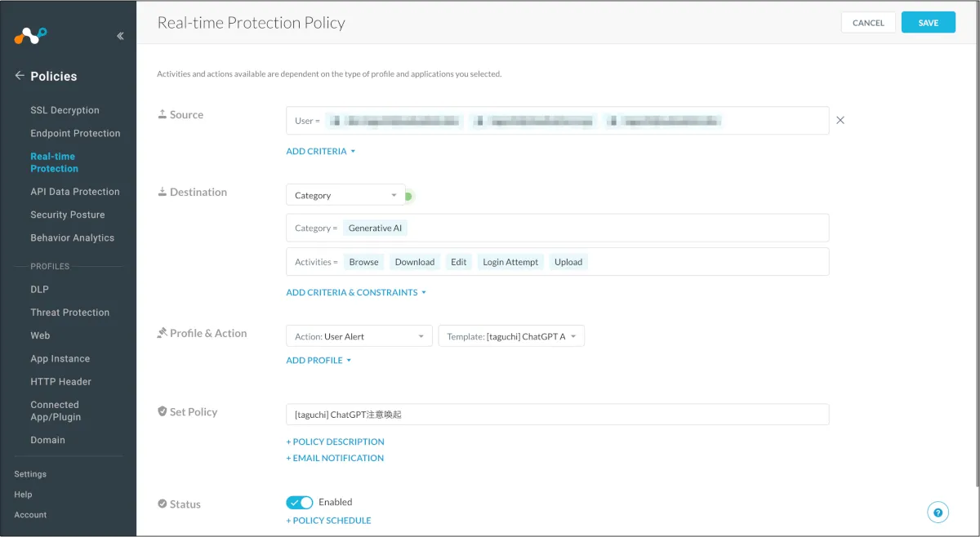Screen dimensions: 980x537
Task: Open the Action: User Alert dropdown
Action: 359,336
